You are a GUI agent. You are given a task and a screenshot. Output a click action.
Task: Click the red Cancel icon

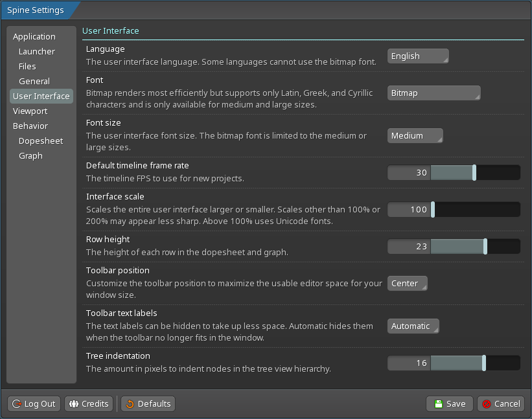pyautogui.click(x=486, y=404)
